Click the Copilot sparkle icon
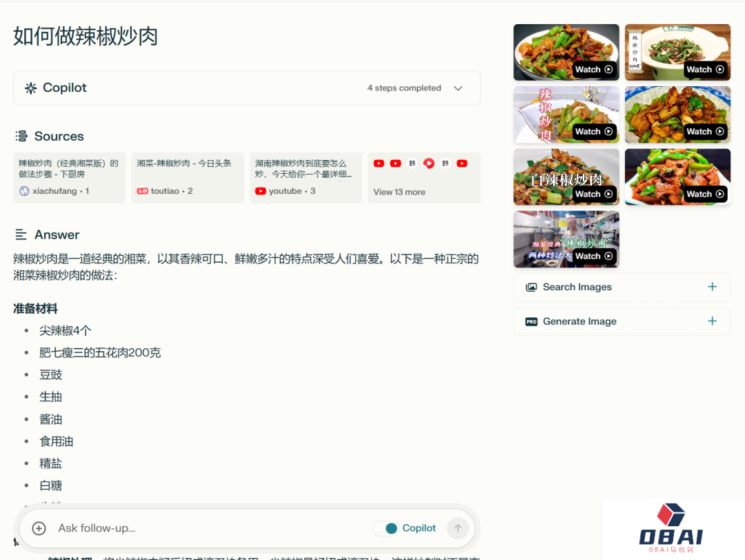 tap(30, 88)
